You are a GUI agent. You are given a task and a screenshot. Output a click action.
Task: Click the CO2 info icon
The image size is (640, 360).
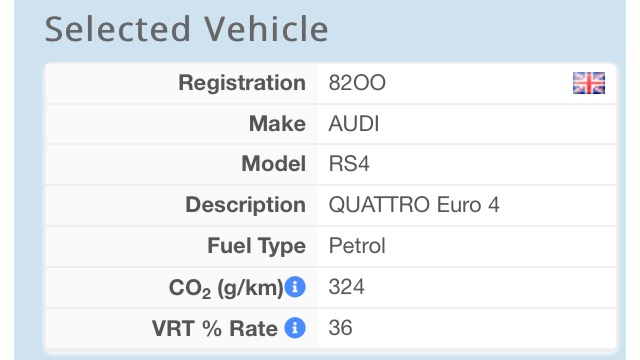coord(295,287)
